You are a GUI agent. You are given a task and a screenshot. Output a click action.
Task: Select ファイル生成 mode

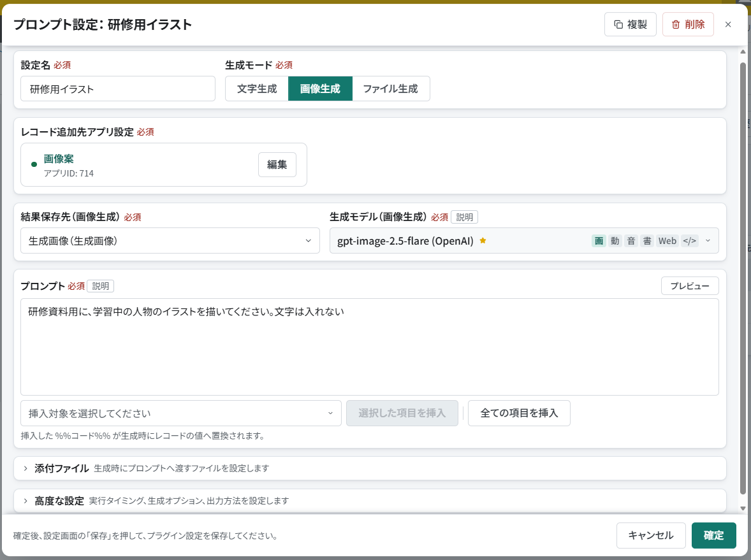pos(391,89)
